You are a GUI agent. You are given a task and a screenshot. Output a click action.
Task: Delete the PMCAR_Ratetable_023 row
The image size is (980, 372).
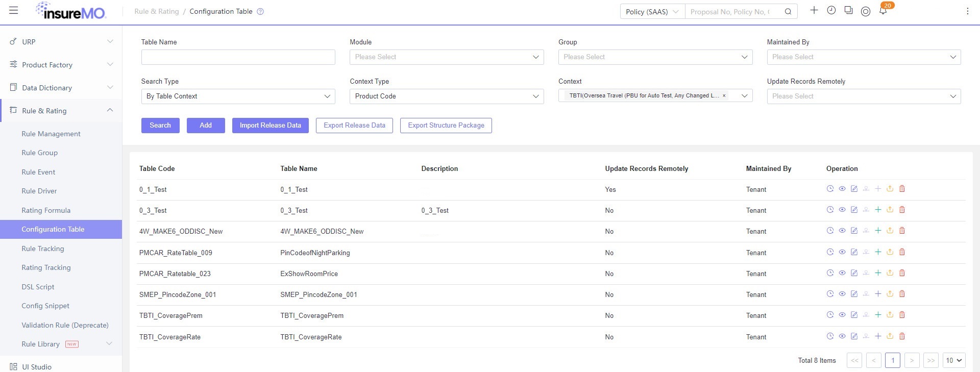(x=902, y=273)
